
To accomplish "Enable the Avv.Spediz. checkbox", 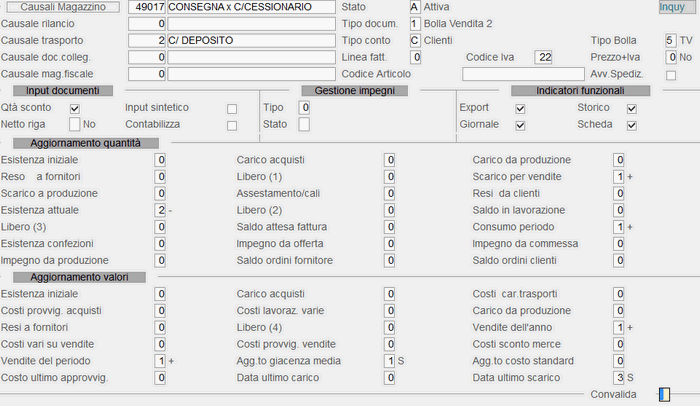I will tap(671, 75).
